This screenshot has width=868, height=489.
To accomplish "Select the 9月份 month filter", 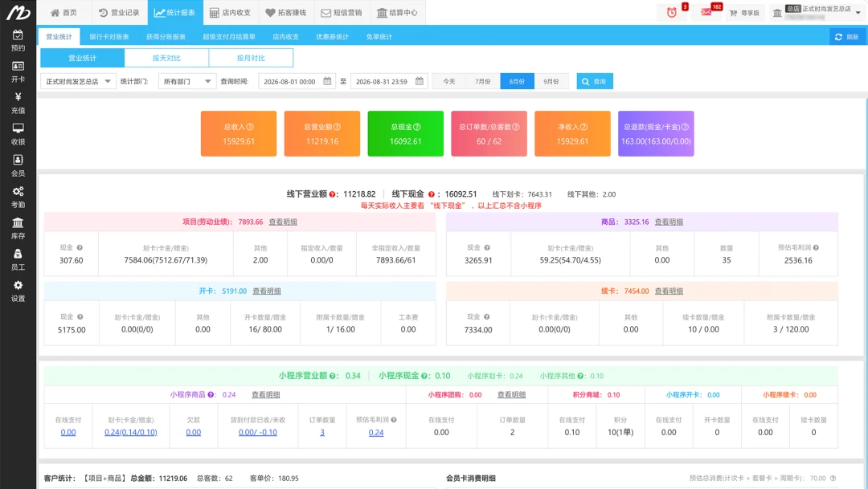I will coord(551,81).
